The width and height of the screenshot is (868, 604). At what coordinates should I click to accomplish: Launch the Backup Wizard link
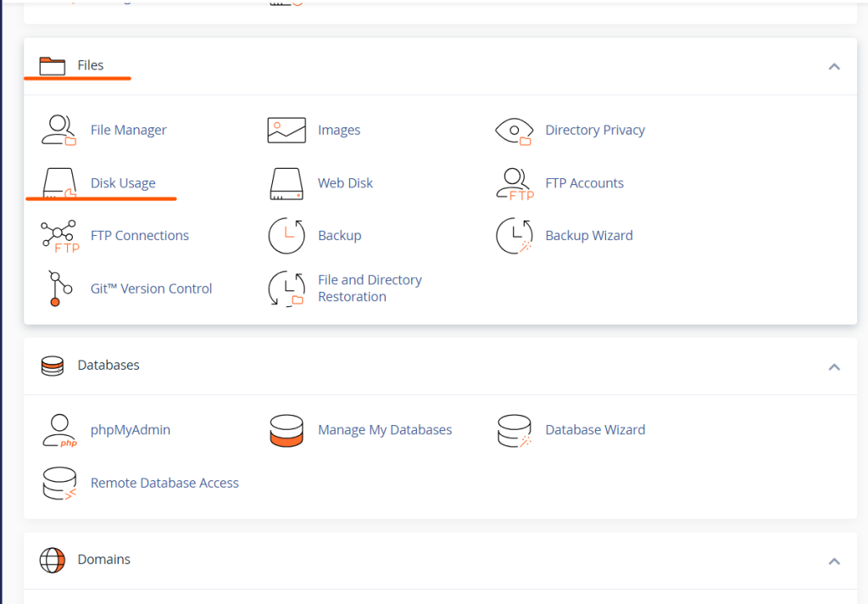tap(589, 236)
